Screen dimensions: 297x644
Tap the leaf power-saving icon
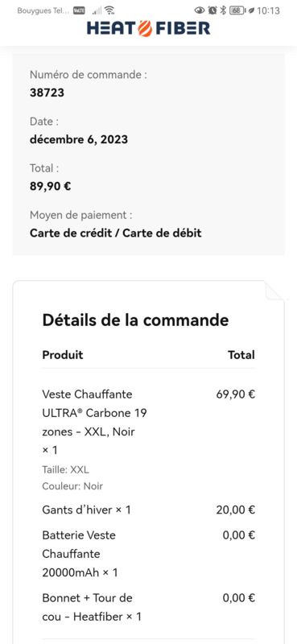(250, 10)
